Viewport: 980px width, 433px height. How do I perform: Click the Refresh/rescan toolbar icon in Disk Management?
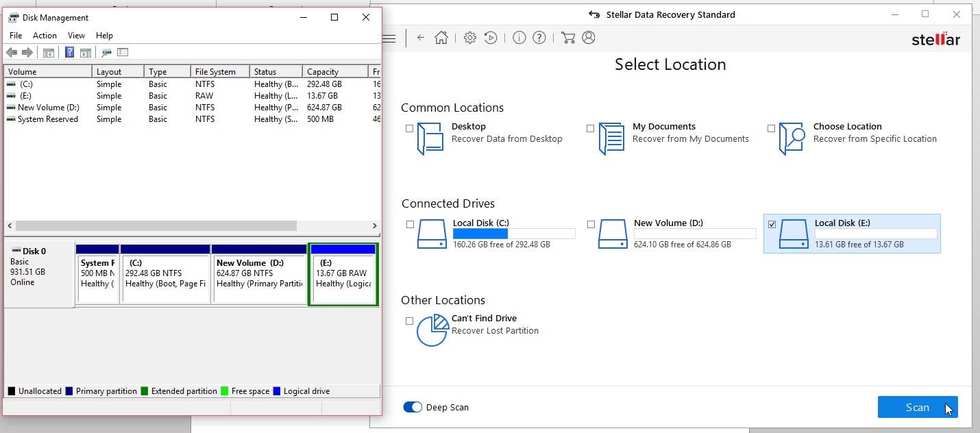(106, 53)
